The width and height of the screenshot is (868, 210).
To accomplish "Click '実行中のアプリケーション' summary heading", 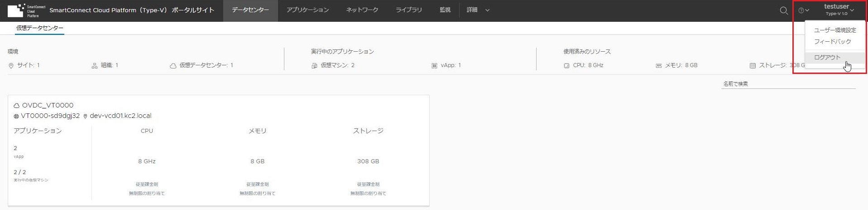I will (x=342, y=52).
